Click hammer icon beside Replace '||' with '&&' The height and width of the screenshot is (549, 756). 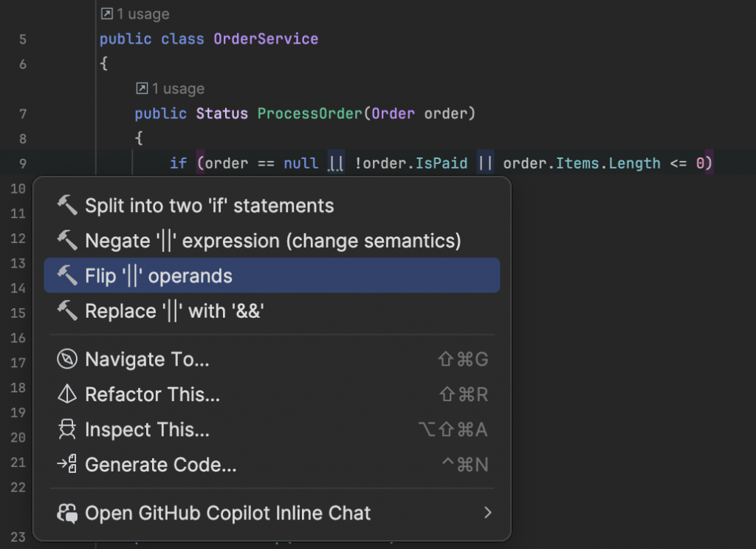[67, 311]
